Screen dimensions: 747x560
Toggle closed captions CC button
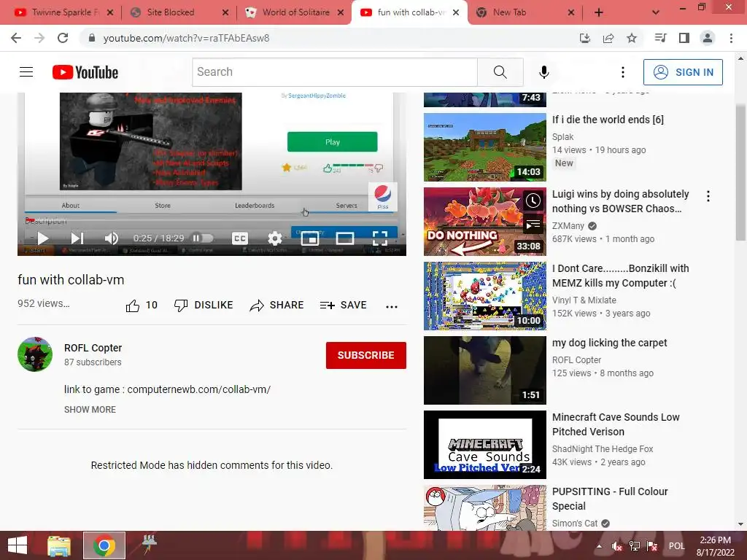pos(239,238)
